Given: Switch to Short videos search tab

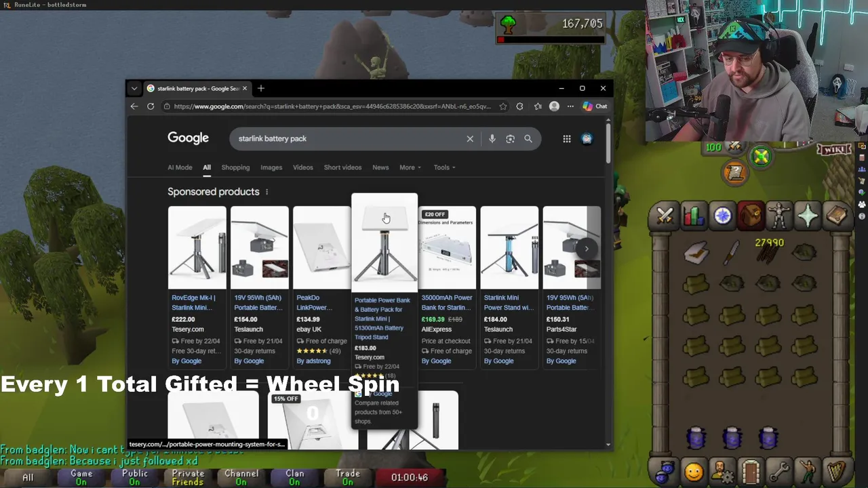Looking at the screenshot, I should [342, 167].
